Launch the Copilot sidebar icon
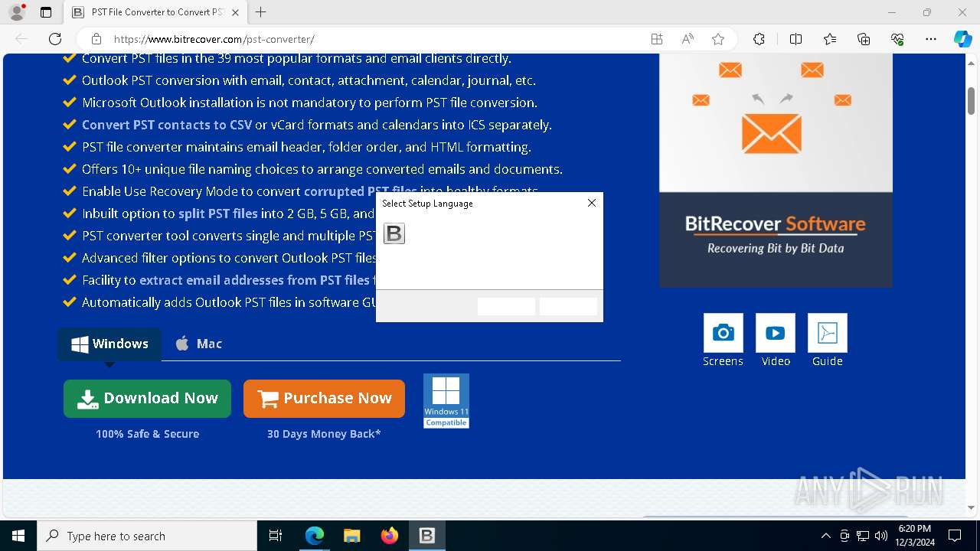Screen dimensions: 980x551 (962, 39)
